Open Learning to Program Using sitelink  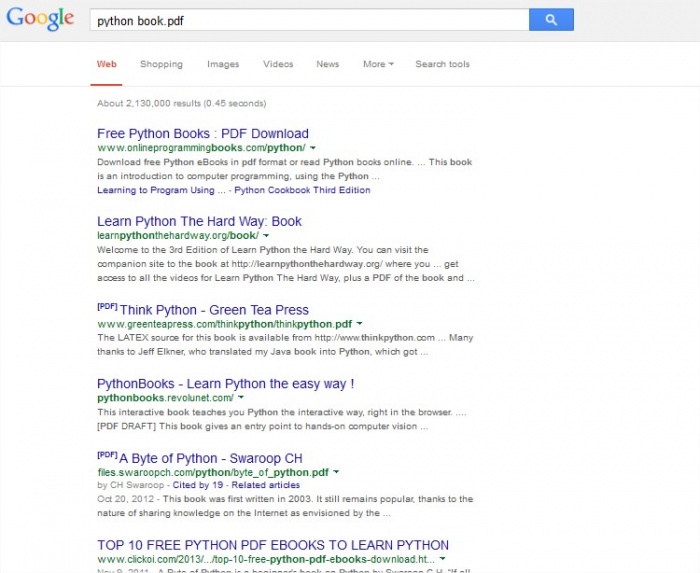point(161,190)
